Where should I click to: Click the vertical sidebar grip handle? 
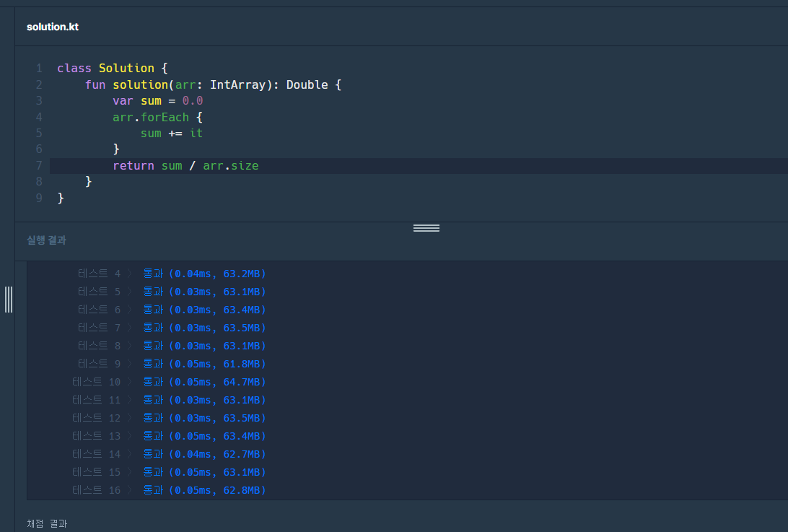9,300
